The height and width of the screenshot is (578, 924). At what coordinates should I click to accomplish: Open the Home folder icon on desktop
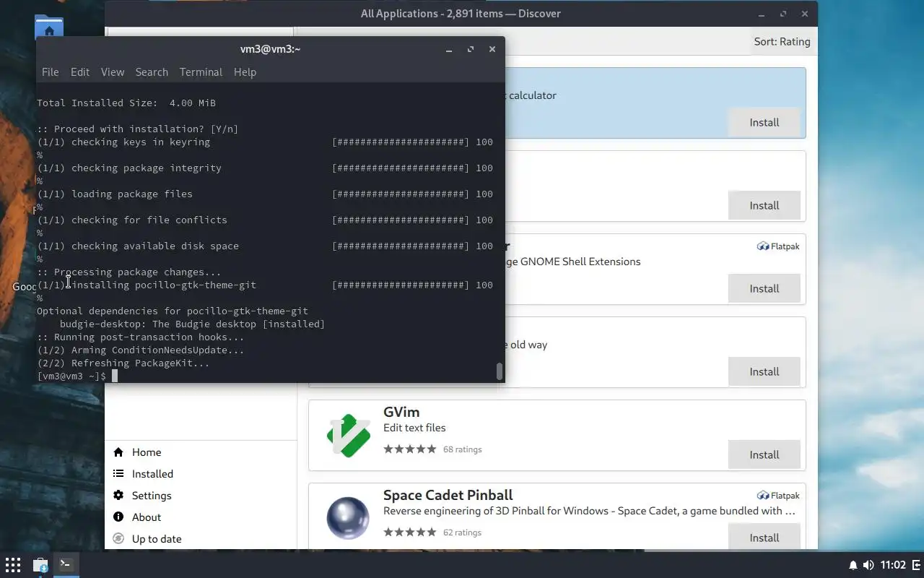(x=49, y=26)
